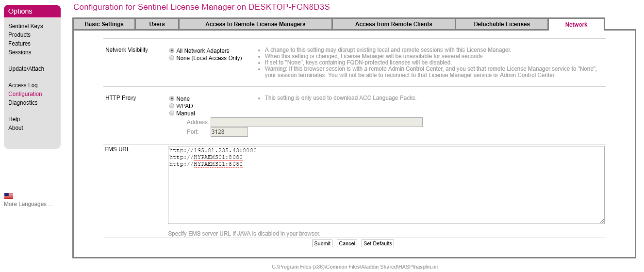
Task: Click the Network Visibility label
Action: [x=127, y=50]
